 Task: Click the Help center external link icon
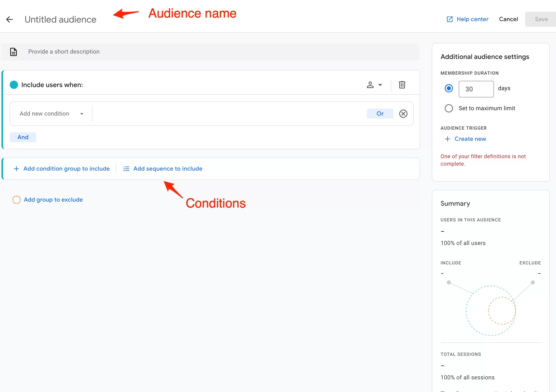(x=450, y=19)
